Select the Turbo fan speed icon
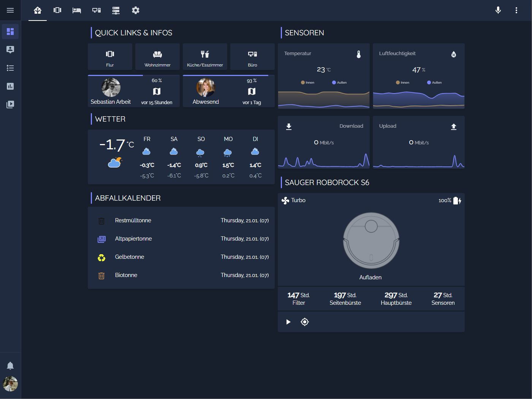The image size is (532, 399). (285, 200)
